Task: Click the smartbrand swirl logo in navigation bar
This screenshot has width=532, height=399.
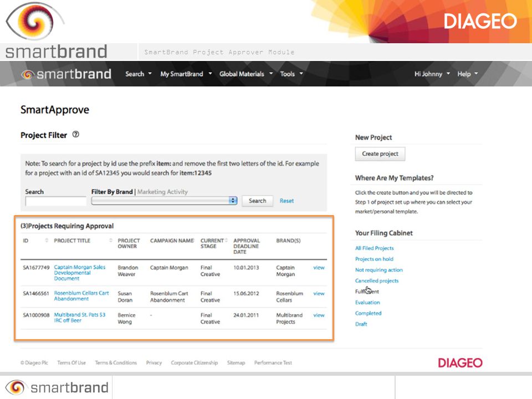Action: point(27,74)
